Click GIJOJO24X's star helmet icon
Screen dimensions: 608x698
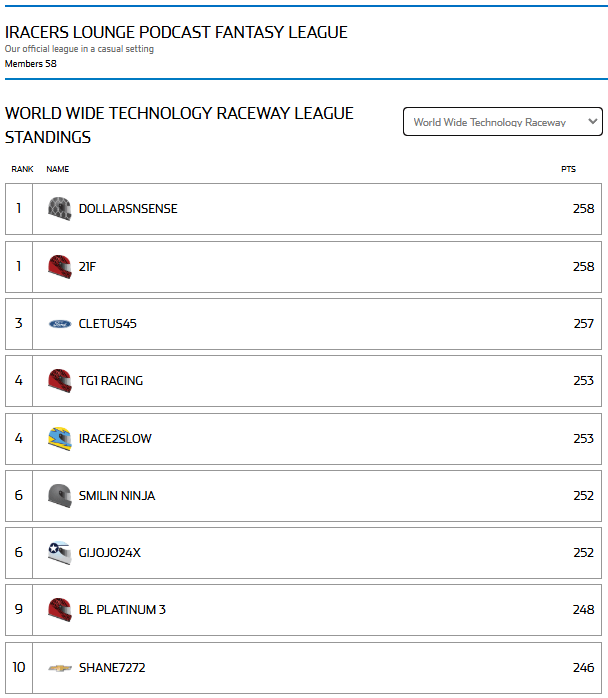[x=60, y=552]
